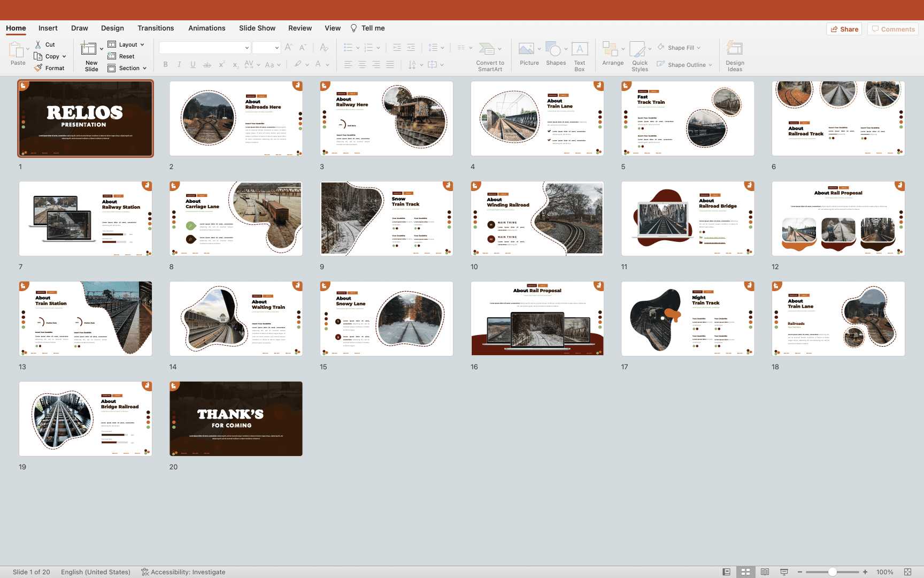Switch to Reading view in status bar
Viewport: 924px width, 578px height.
tap(765, 572)
